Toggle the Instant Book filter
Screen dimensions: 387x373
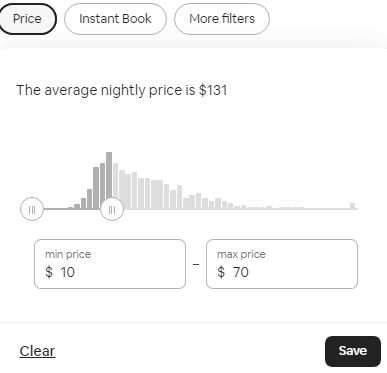click(x=115, y=19)
